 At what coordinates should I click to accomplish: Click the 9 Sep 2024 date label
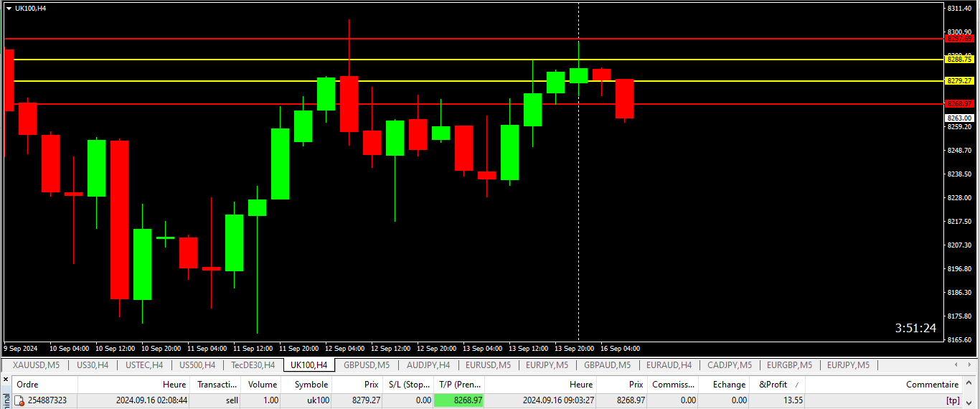(x=20, y=348)
